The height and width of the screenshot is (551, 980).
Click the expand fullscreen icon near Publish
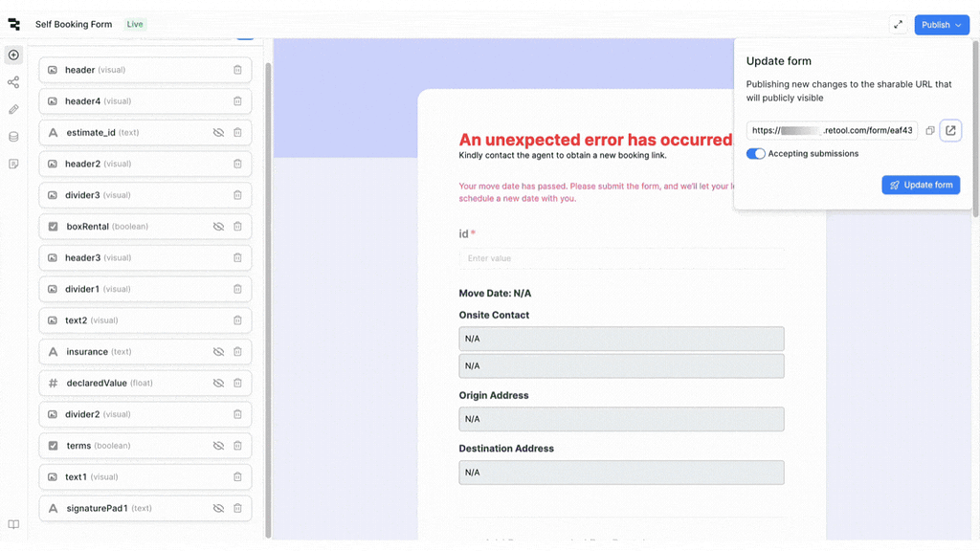point(898,24)
